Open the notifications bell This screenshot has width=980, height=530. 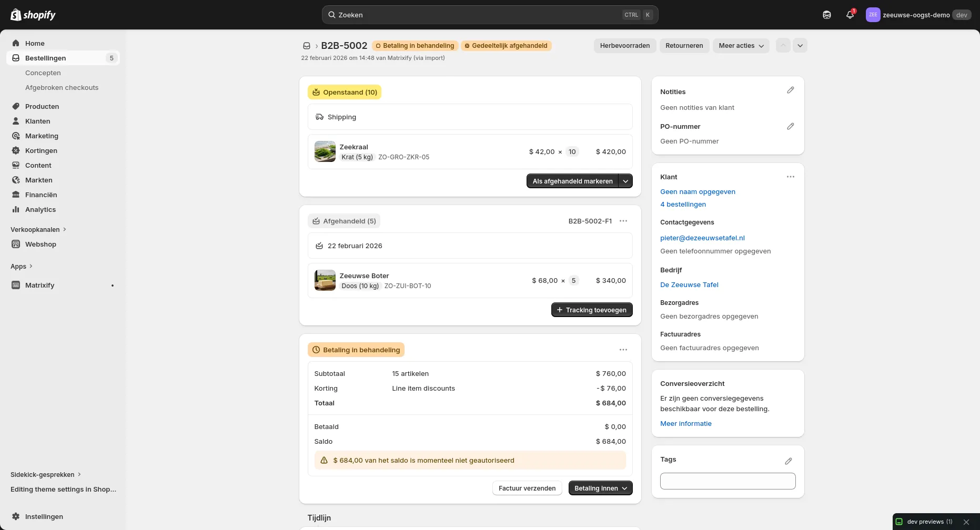[x=849, y=15]
